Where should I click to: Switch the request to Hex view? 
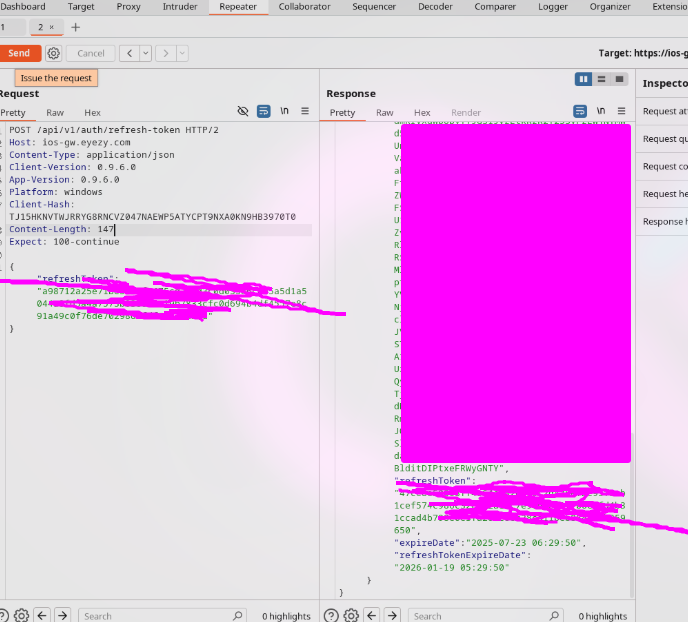93,113
